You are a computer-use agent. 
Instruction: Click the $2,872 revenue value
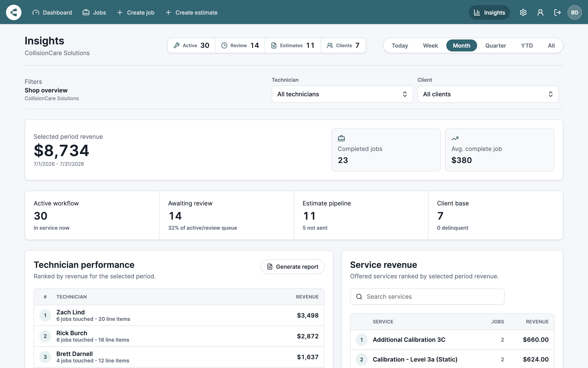pos(308,336)
